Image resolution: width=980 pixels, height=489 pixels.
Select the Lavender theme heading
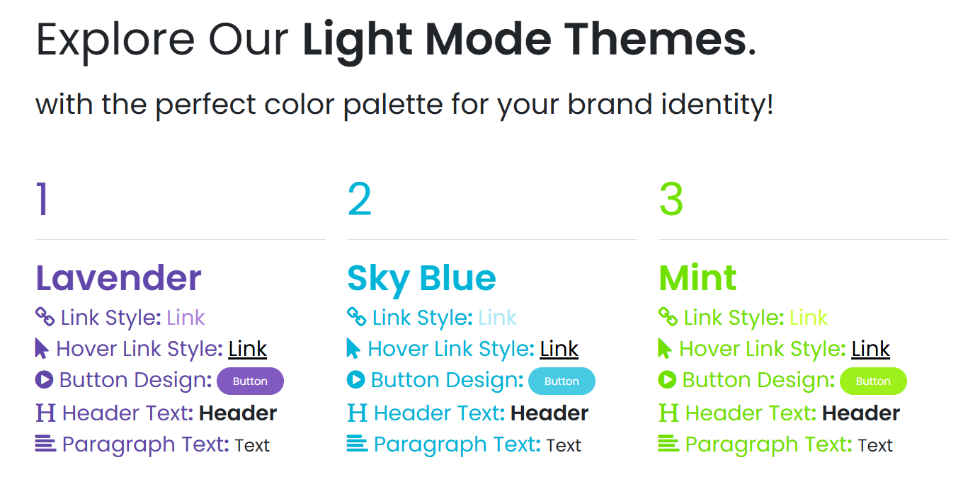click(x=118, y=278)
